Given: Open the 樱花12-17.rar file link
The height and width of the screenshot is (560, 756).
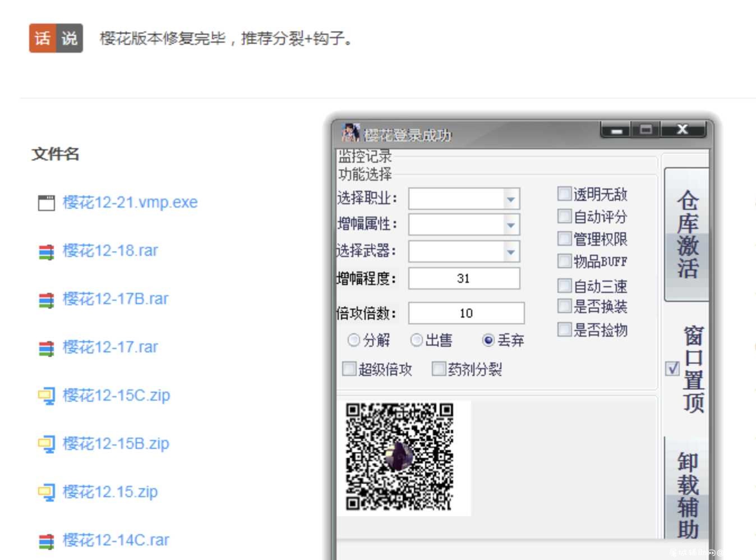Looking at the screenshot, I should tap(110, 347).
